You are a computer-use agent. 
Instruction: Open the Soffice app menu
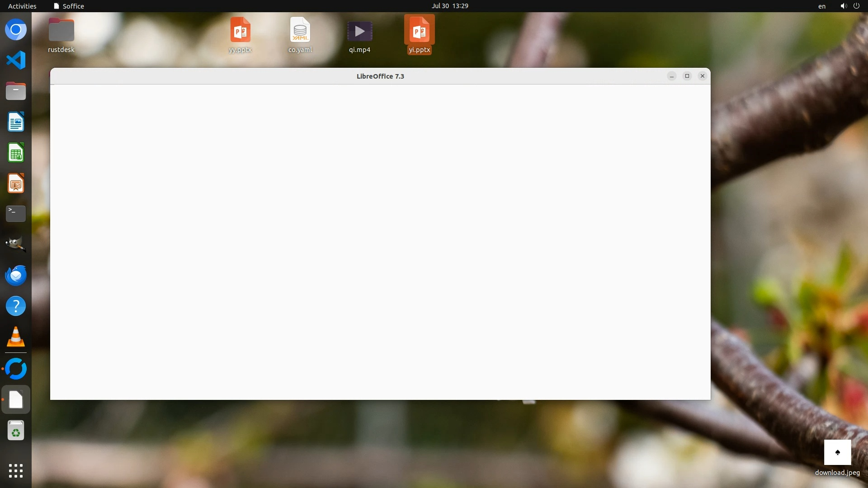69,6
